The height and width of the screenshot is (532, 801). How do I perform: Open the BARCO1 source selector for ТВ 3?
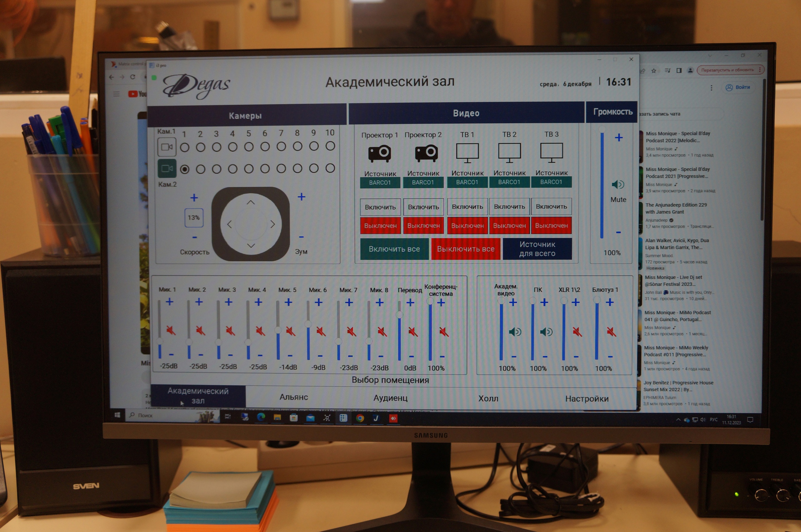pos(551,182)
